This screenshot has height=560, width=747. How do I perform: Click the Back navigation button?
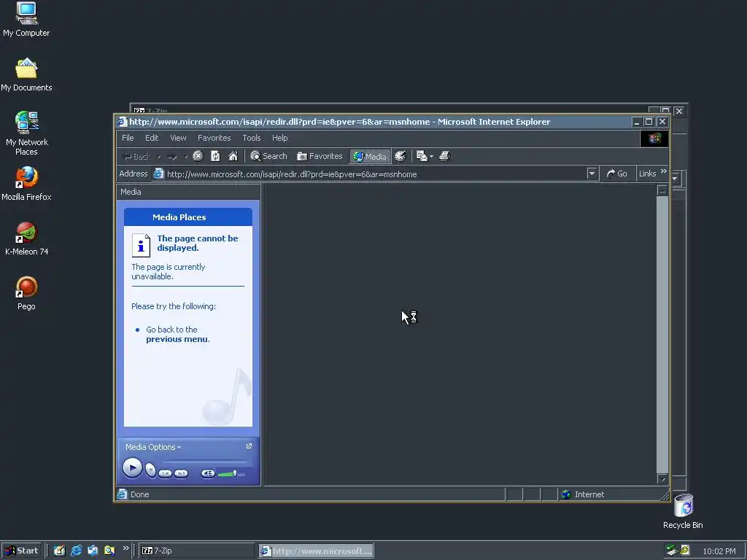137,156
